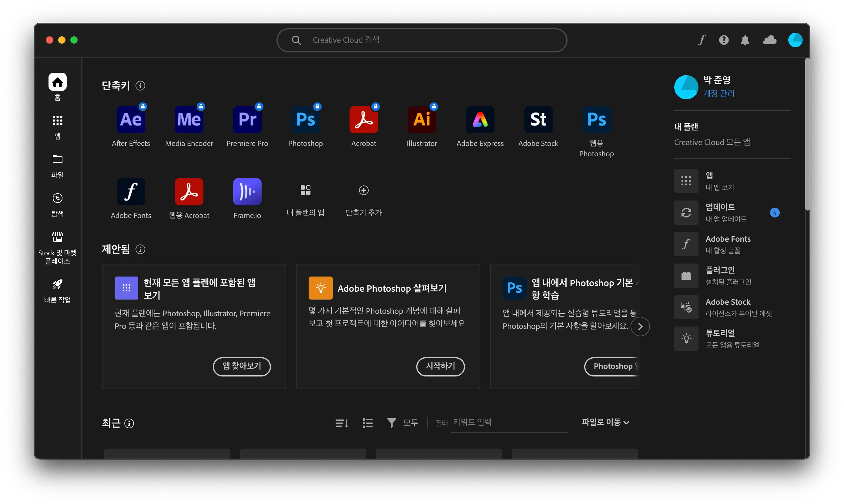This screenshot has height=504, width=844.
Task: Open the 모두 filter dropdown
Action: (403, 423)
